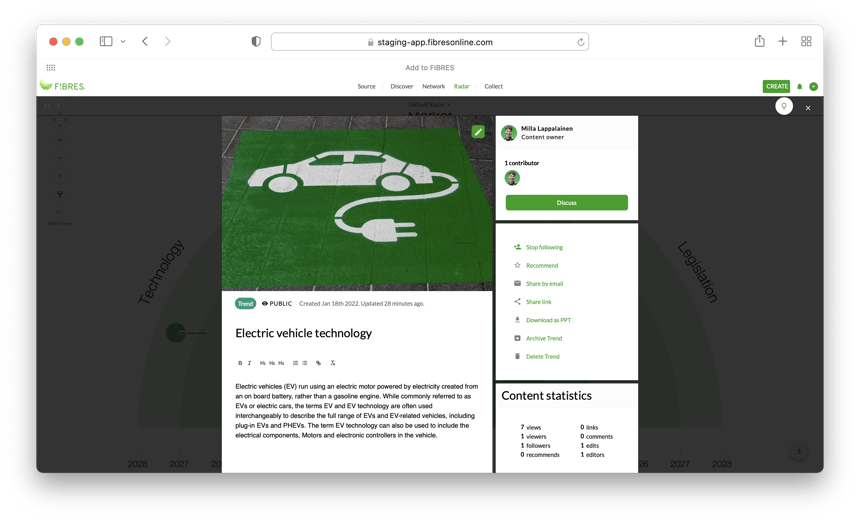This screenshot has height=521, width=860.
Task: Click the Safari share icon
Action: 759,41
